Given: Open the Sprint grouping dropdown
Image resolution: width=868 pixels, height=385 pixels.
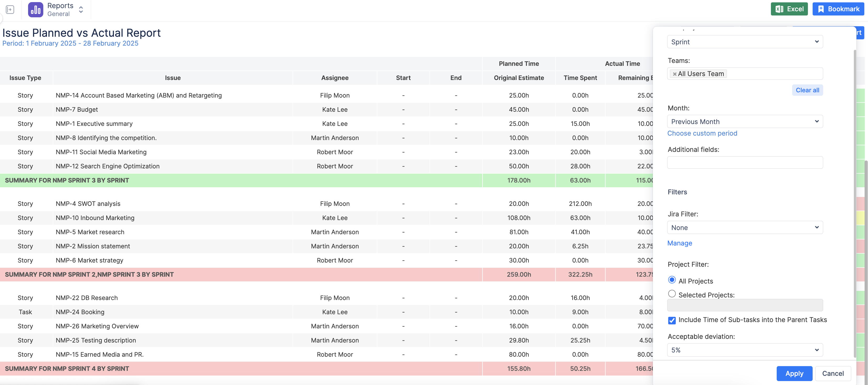Looking at the screenshot, I should coord(744,42).
